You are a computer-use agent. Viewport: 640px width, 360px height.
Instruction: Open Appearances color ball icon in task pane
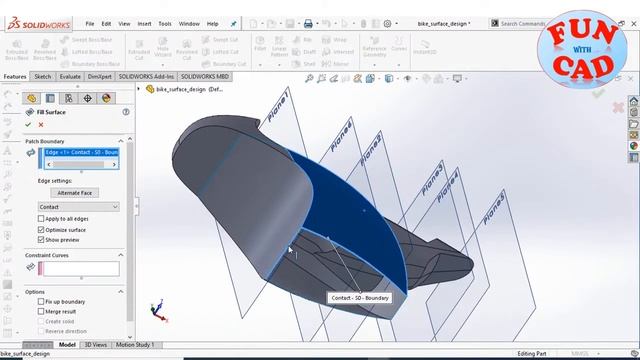(633, 146)
